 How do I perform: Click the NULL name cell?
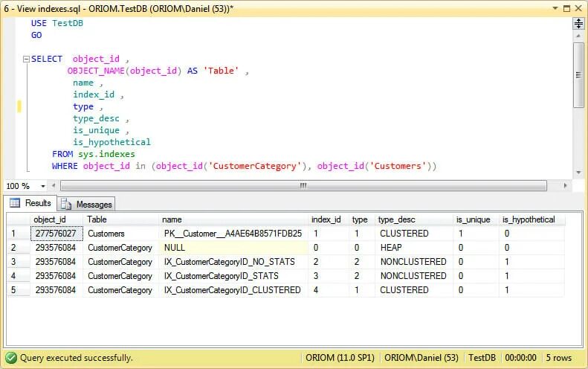(233, 248)
